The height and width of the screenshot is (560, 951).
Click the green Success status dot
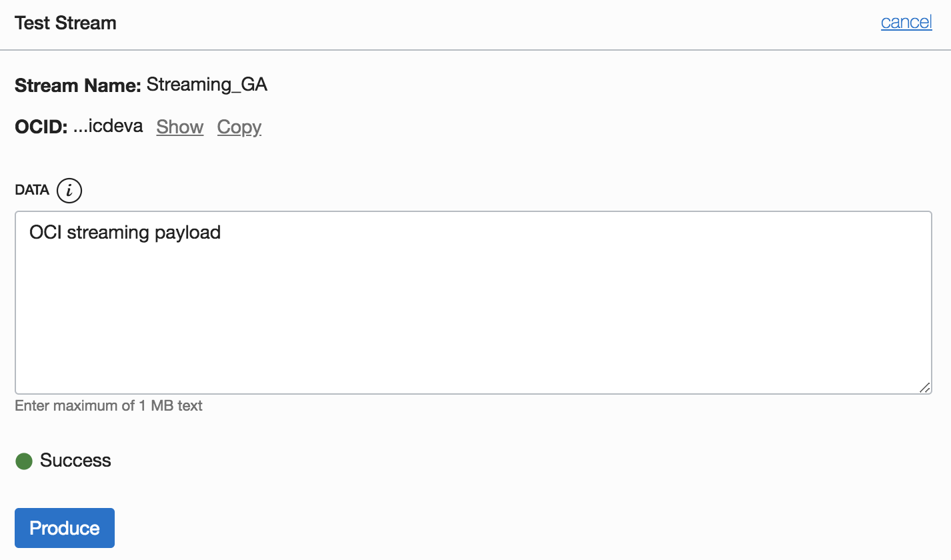(x=24, y=461)
